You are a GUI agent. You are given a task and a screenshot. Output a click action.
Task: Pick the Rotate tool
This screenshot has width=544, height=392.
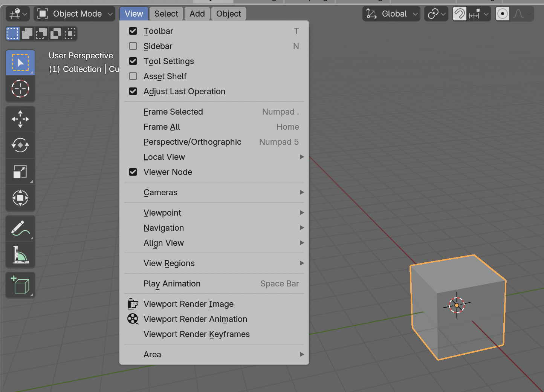[x=20, y=145]
